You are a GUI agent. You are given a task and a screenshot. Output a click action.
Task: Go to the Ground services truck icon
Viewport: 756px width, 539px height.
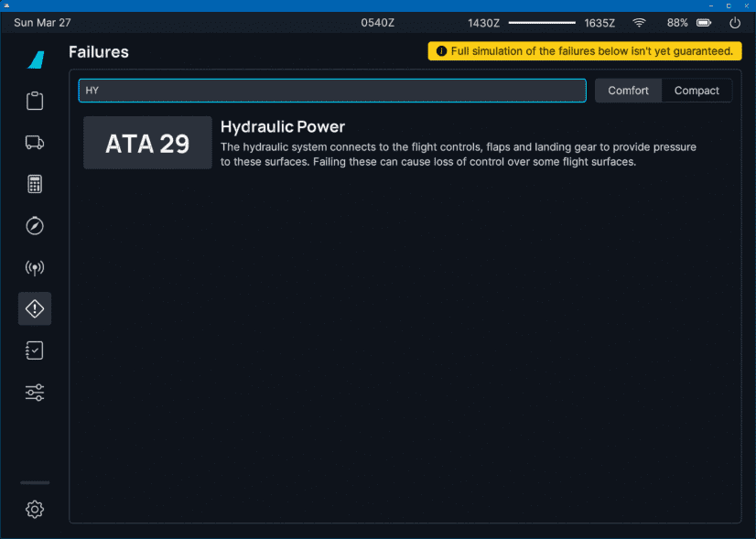(x=35, y=143)
